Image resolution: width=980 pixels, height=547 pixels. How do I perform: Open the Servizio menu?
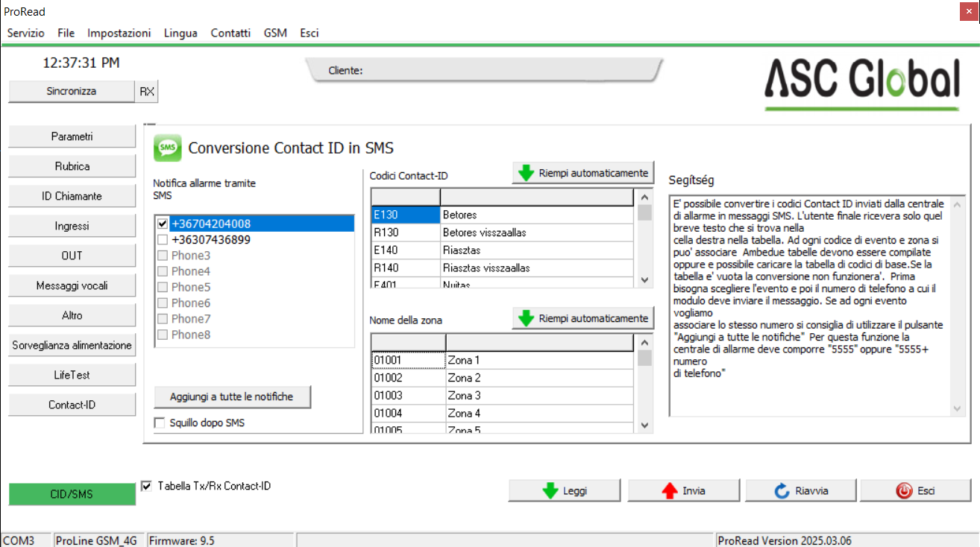click(x=26, y=33)
